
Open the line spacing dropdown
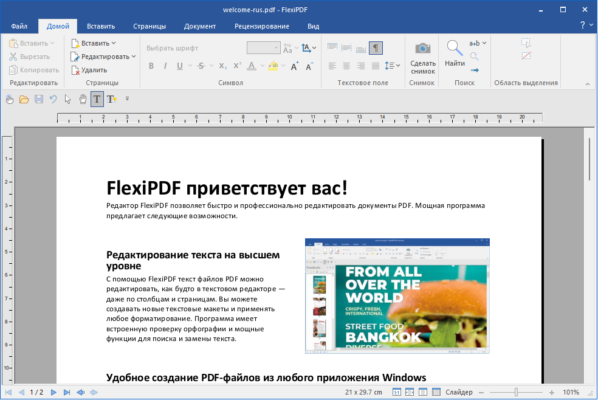click(392, 66)
